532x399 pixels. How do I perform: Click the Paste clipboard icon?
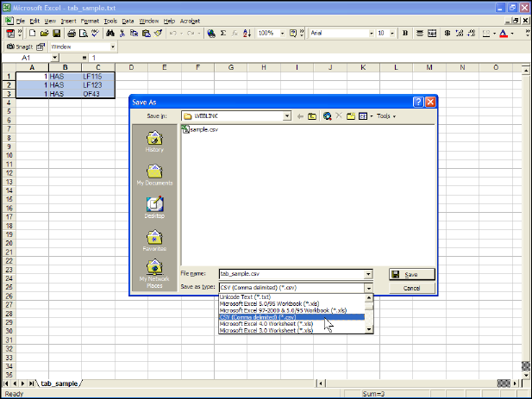[x=147, y=34]
